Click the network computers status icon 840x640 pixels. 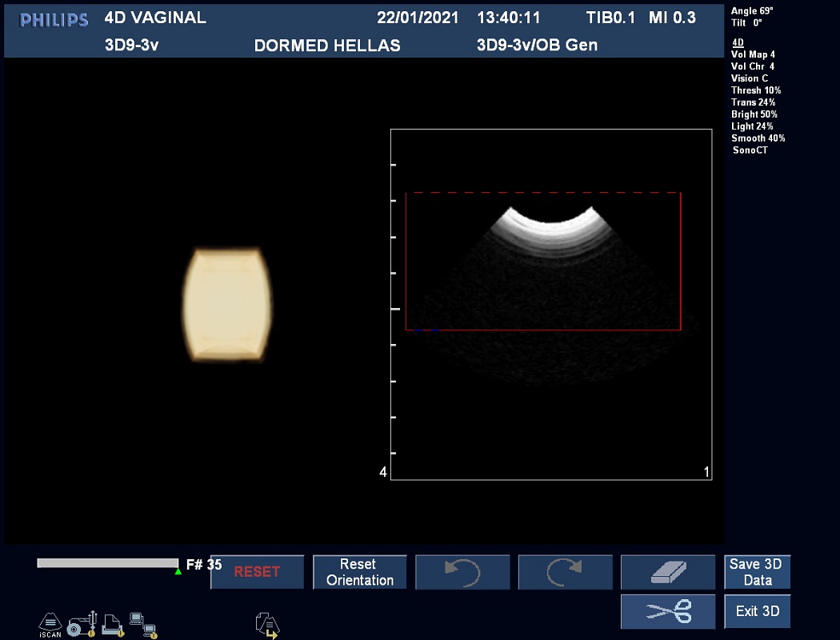point(143,624)
